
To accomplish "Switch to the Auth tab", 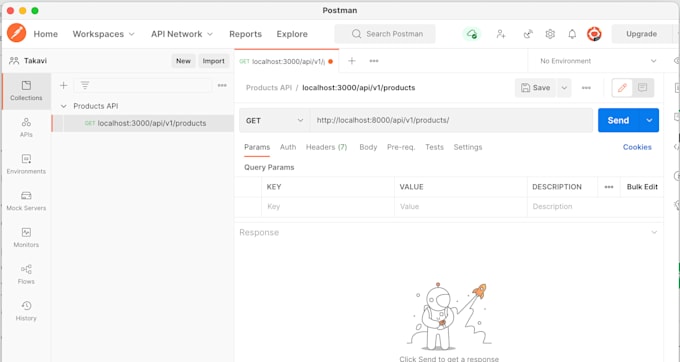I will (288, 147).
